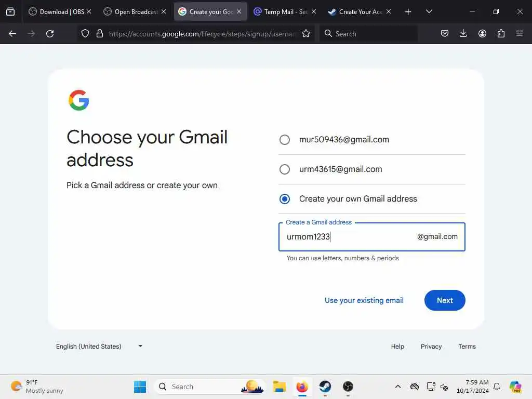Expand hidden system tray icons
532x399 pixels.
tap(398, 387)
